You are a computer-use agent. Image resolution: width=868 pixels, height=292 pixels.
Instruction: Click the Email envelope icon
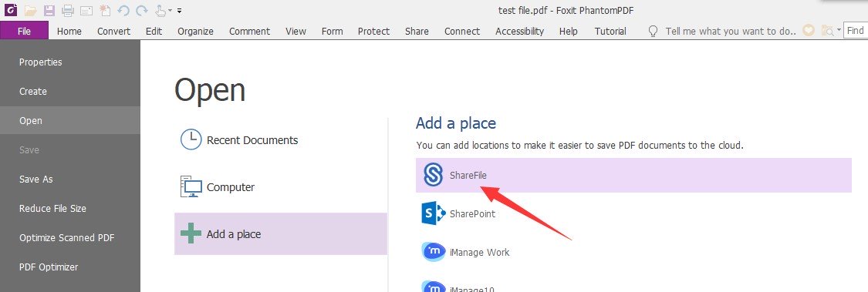(x=86, y=10)
